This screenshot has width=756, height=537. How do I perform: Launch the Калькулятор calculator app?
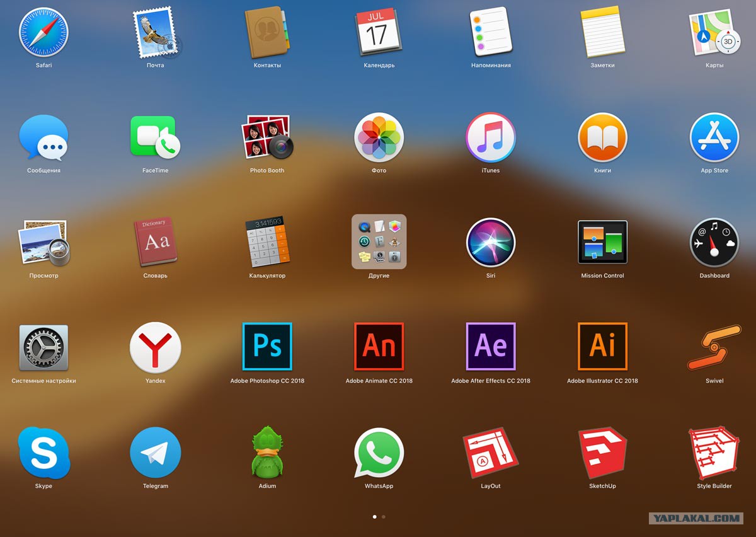click(x=267, y=243)
